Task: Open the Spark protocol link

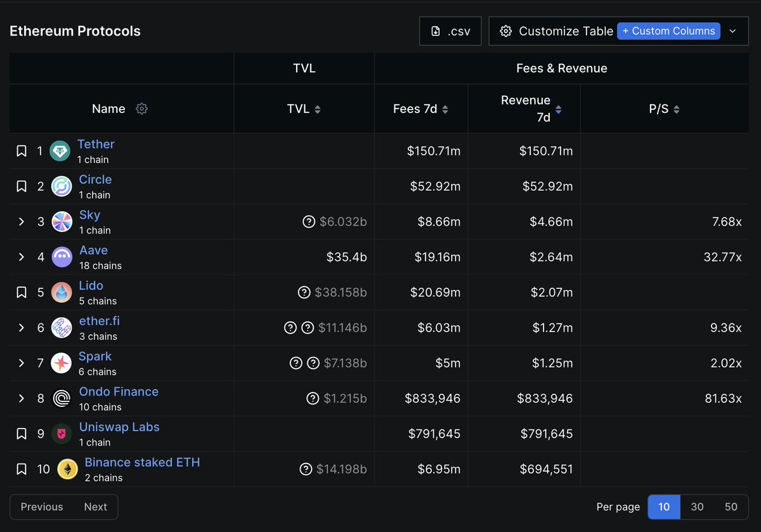Action: 95,356
